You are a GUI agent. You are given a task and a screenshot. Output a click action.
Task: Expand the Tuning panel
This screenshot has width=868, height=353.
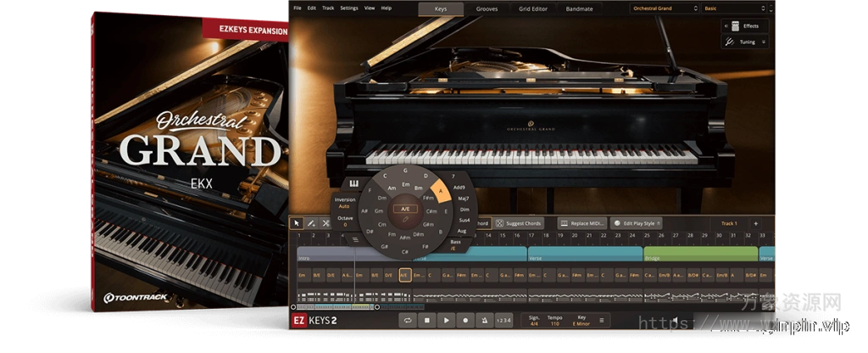click(744, 42)
